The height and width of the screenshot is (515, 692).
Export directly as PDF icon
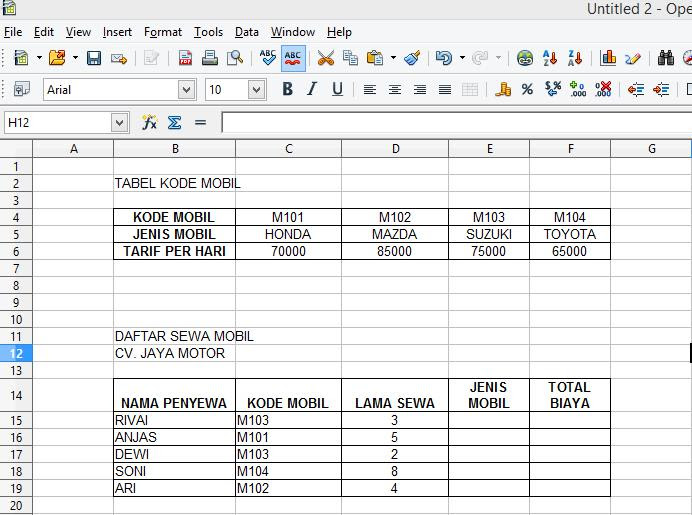pyautogui.click(x=185, y=58)
